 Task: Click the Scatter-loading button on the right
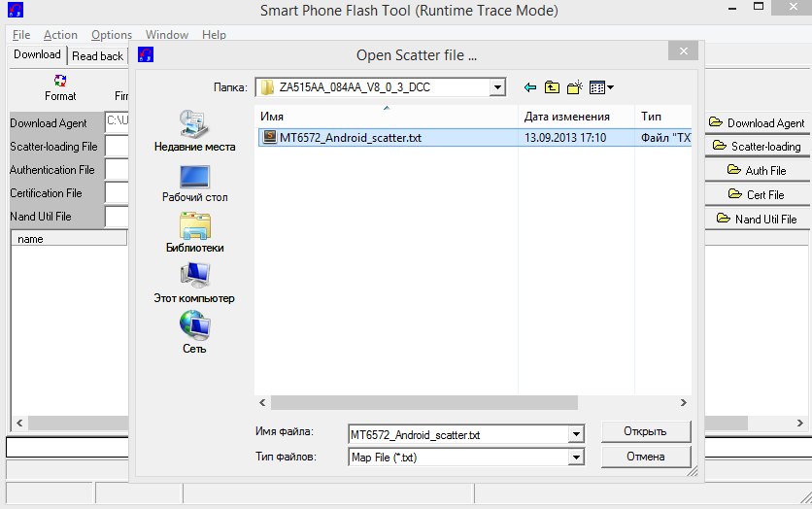pyautogui.click(x=758, y=147)
